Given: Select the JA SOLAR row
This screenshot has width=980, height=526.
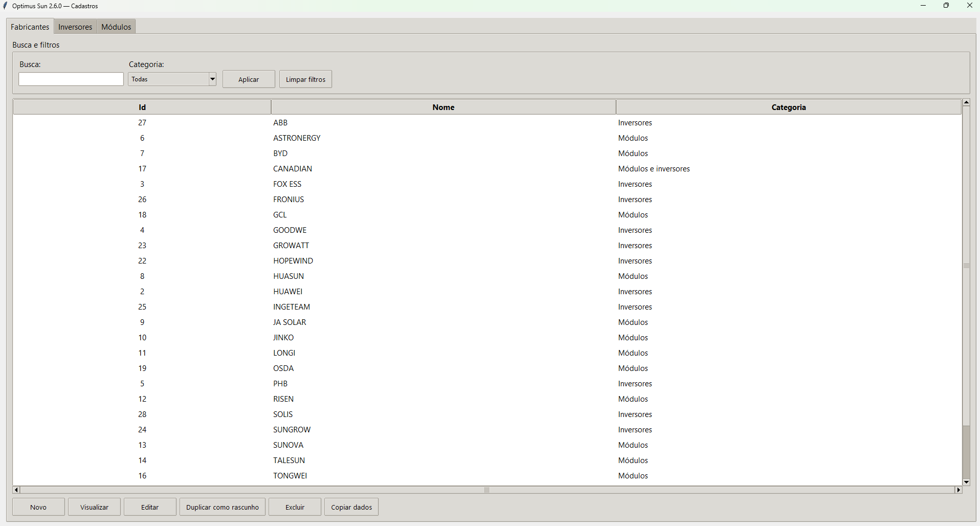Looking at the screenshot, I should pyautogui.click(x=487, y=322).
